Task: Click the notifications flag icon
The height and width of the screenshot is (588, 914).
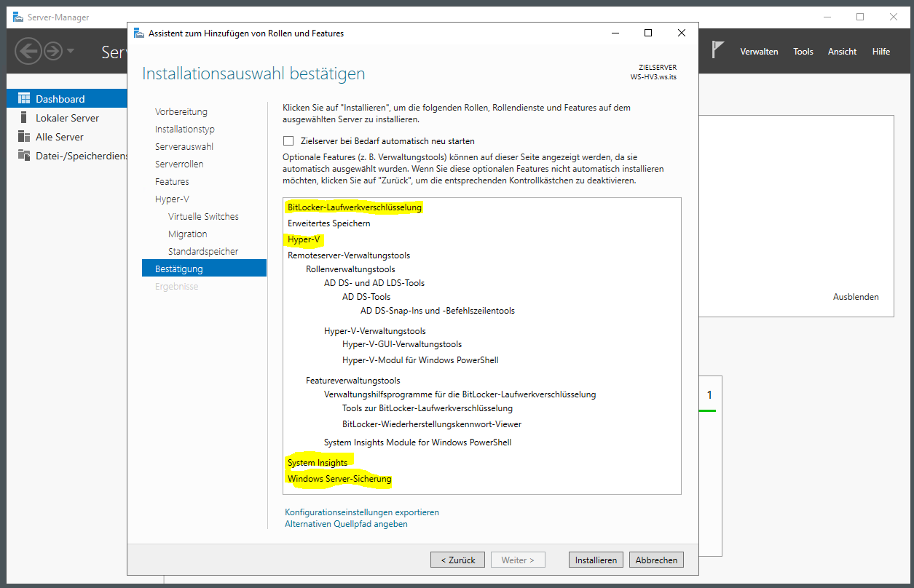Action: coord(718,50)
